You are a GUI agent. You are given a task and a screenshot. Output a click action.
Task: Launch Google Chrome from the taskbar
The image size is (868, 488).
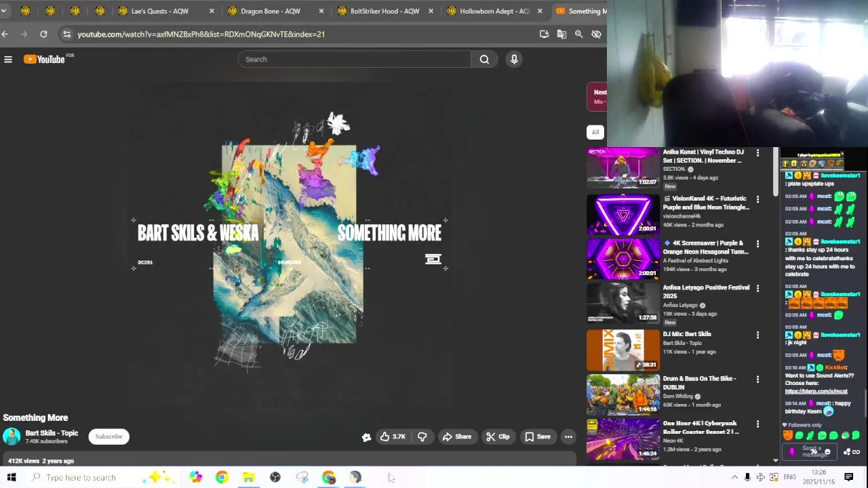click(222, 478)
